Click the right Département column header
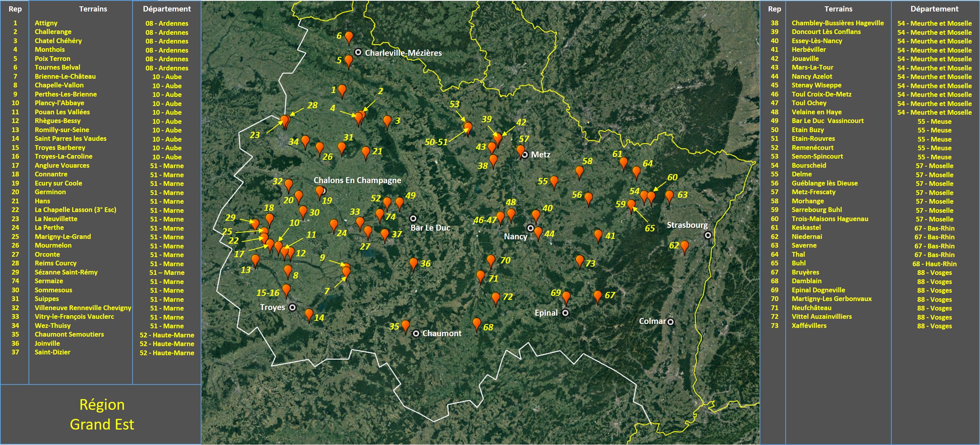This screenshot has width=980, height=445. point(934,9)
